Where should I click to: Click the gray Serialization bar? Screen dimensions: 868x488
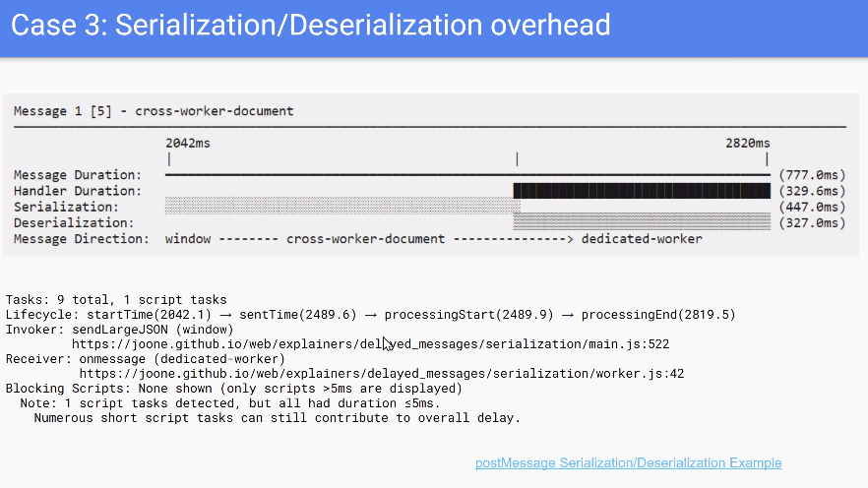(341, 207)
